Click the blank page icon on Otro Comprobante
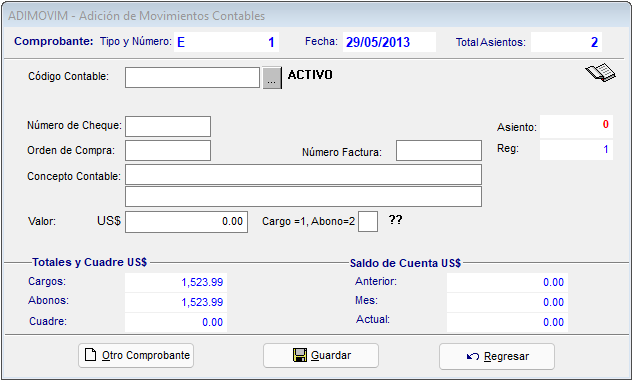The image size is (634, 383). pyautogui.click(x=90, y=355)
